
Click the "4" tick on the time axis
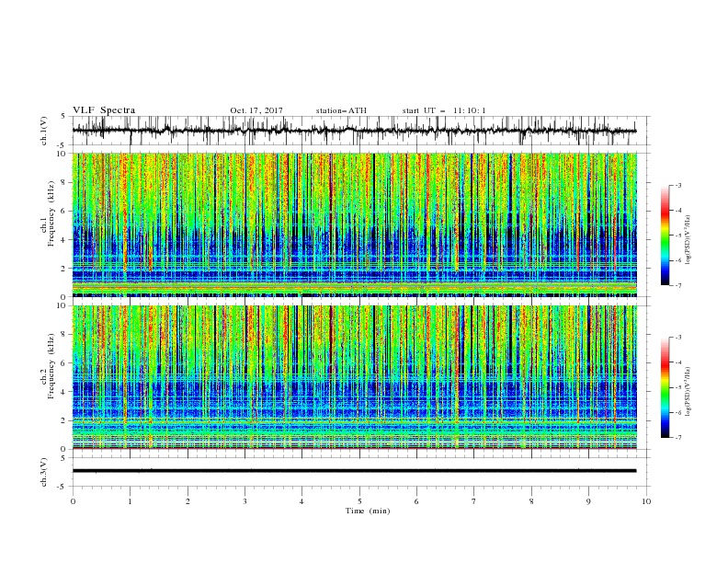tap(301, 501)
